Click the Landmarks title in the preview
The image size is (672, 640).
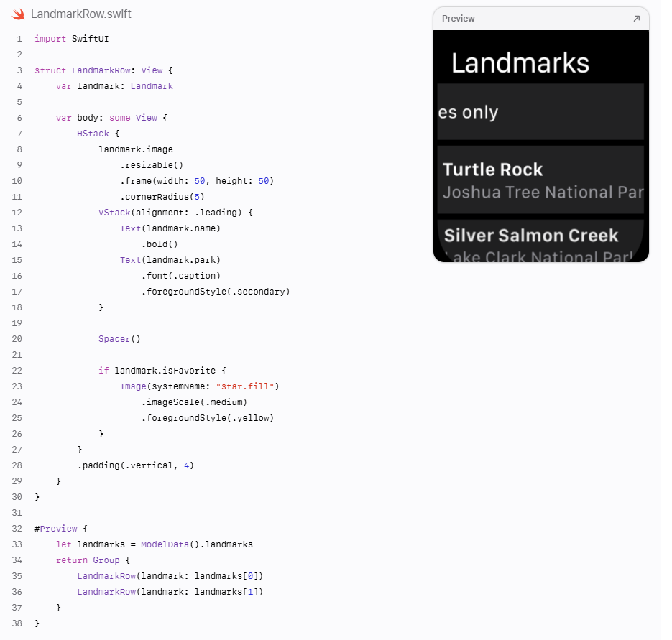tap(520, 63)
